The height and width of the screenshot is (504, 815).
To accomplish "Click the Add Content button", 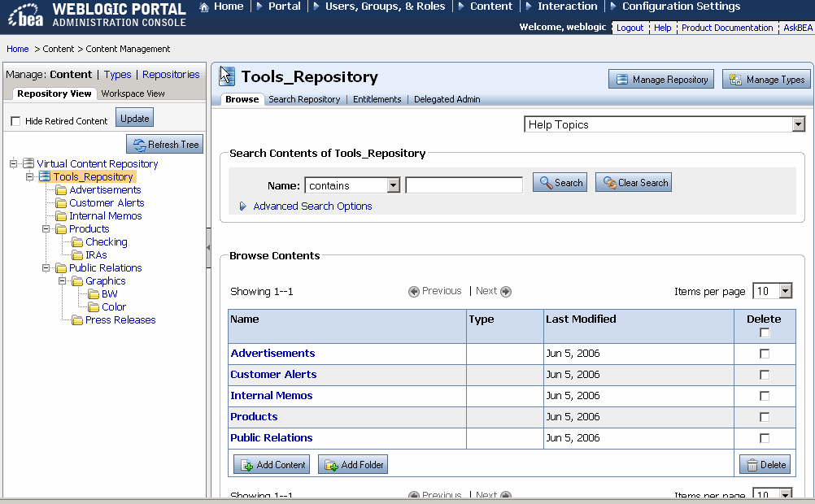I will tap(272, 464).
